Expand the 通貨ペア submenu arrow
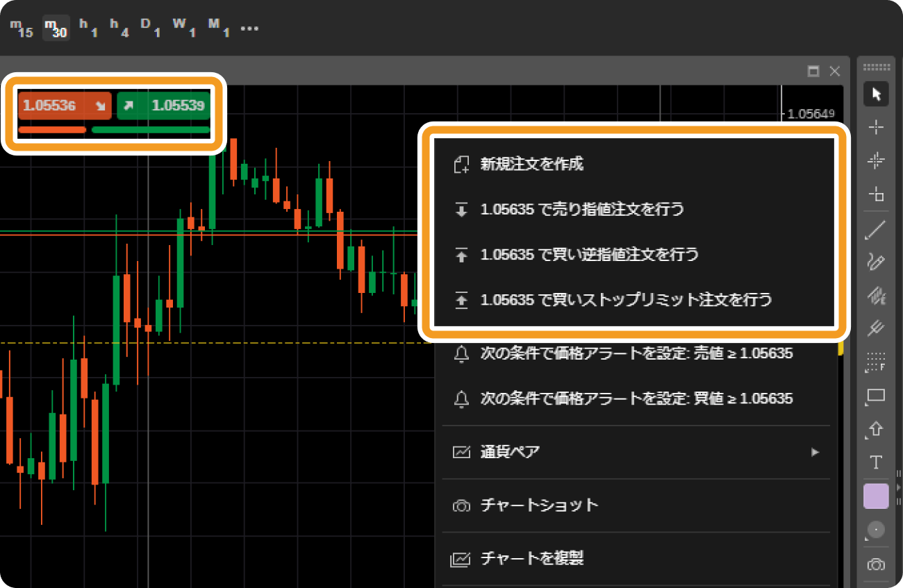Screen dimensions: 903x588 click(815, 452)
